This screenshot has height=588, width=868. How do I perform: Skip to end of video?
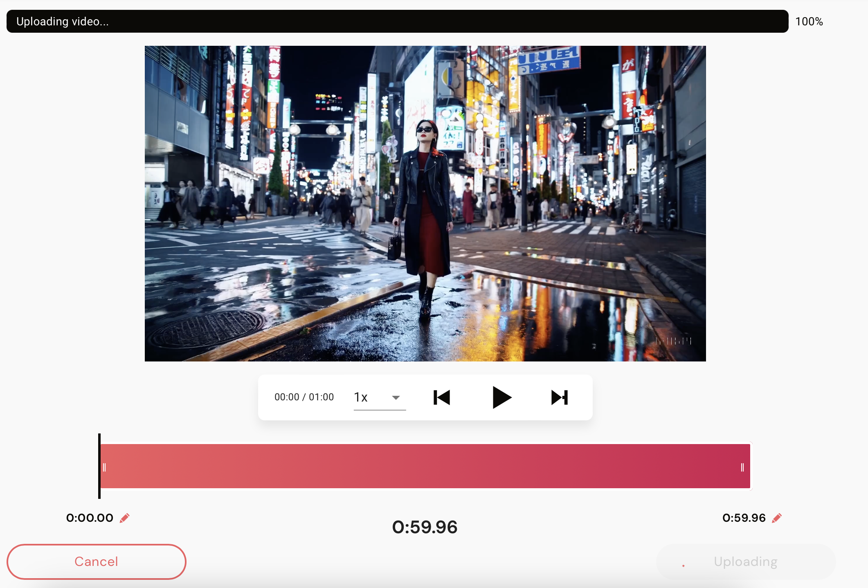pos(560,397)
